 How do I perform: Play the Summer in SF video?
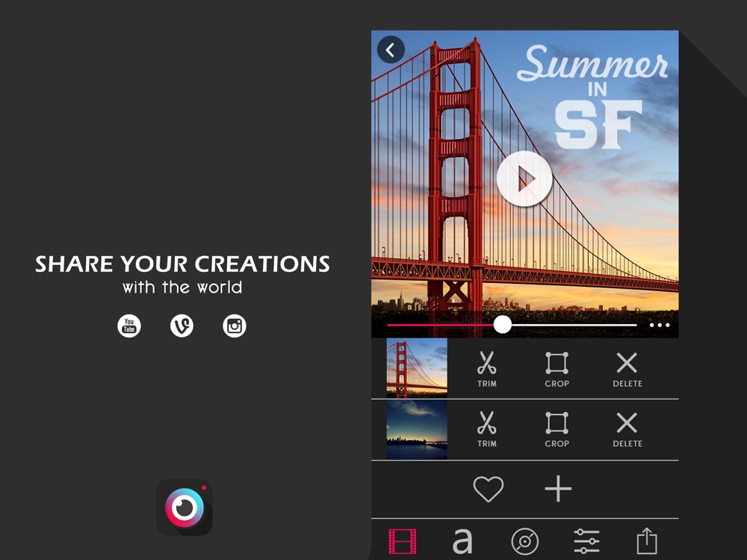pos(524,178)
